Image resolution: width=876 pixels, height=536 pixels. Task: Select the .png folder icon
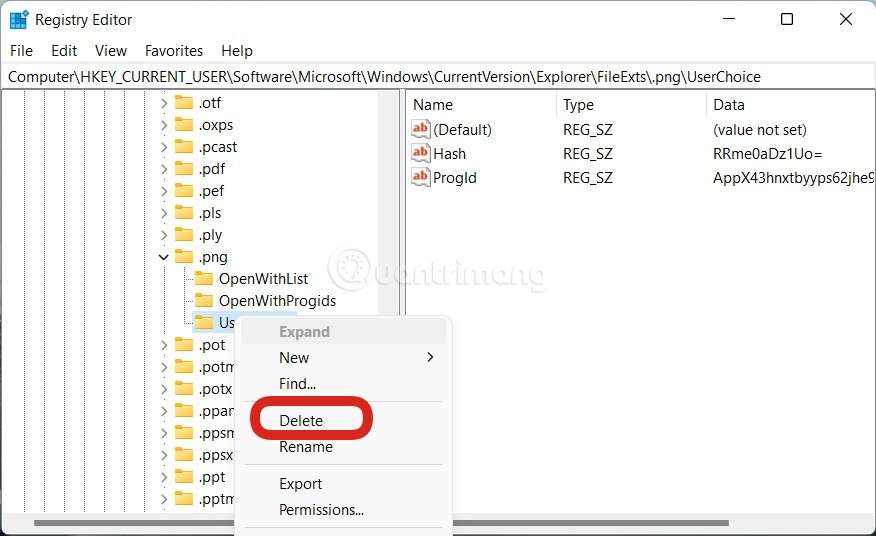tap(184, 257)
